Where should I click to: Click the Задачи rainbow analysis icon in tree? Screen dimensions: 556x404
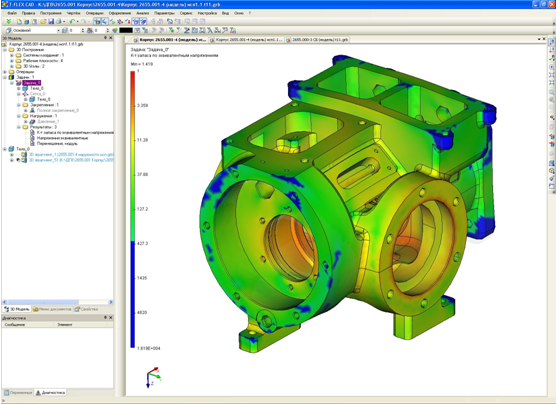pos(11,77)
